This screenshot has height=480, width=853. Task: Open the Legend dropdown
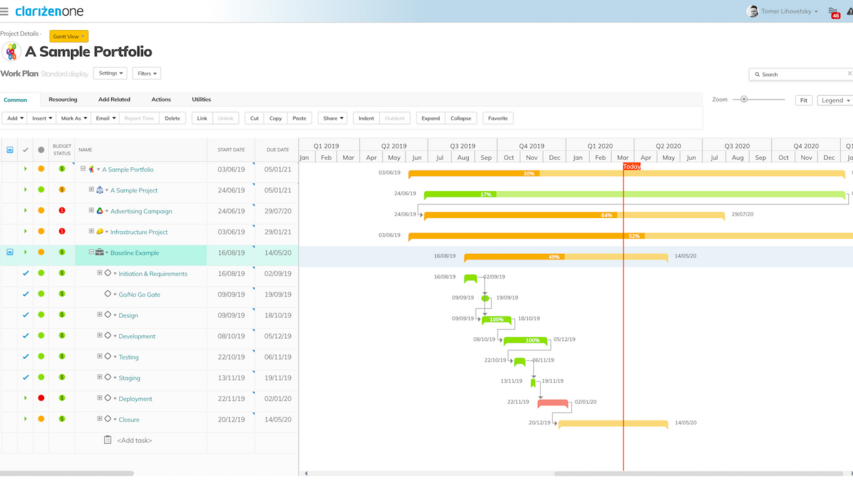[834, 100]
